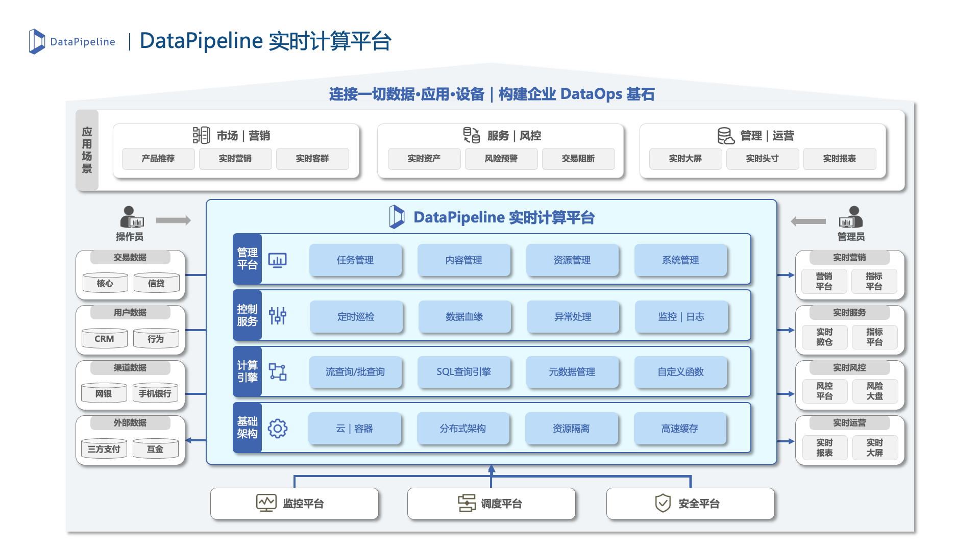Click the 手机银行 database cylinder
Screen dimensions: 980x551
[x=155, y=393]
